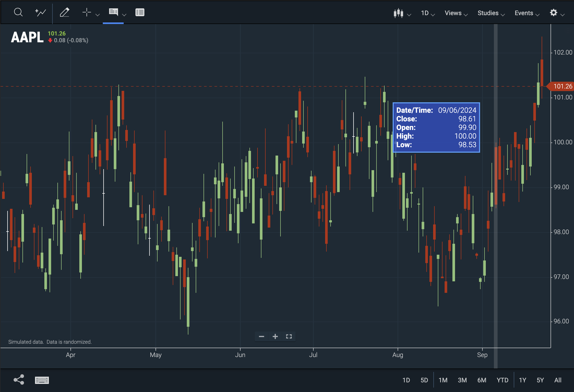The width and height of the screenshot is (574, 392).
Task: Open the symbol search magnifier
Action: click(18, 12)
